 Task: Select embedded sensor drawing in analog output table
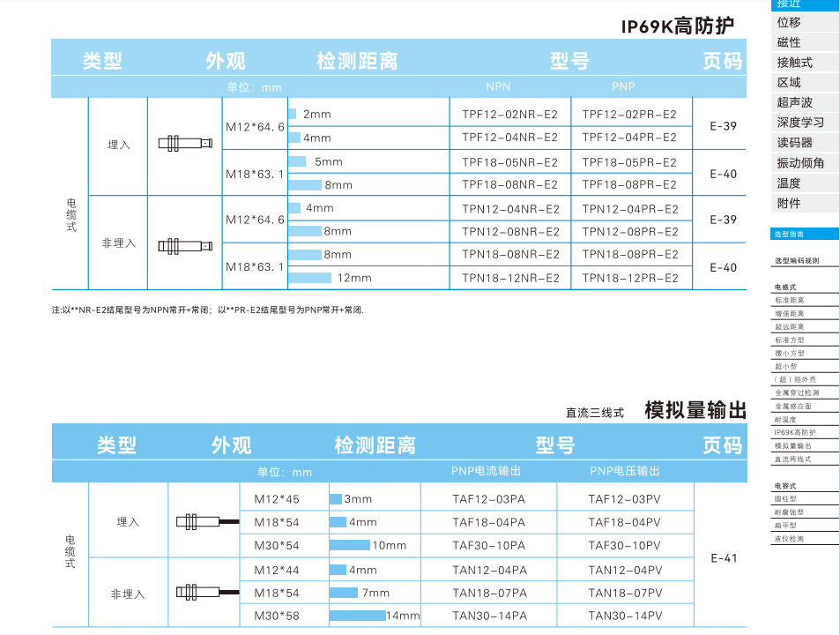point(206,522)
